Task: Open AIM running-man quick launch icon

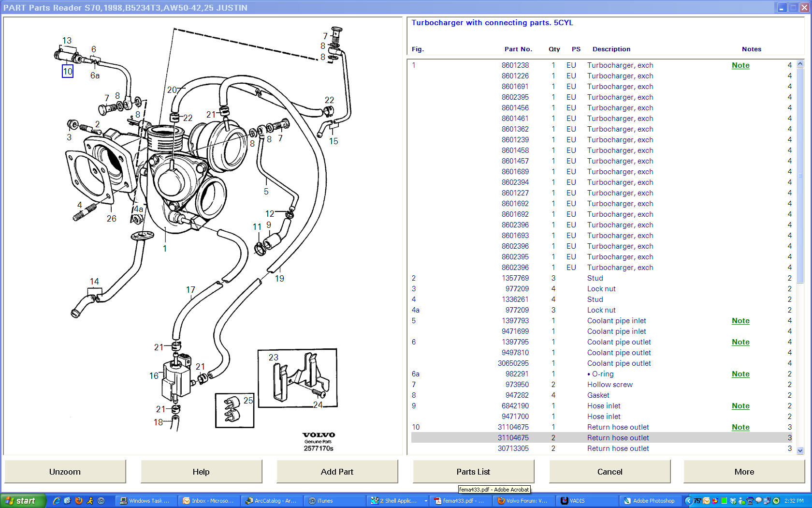Action: pos(90,501)
